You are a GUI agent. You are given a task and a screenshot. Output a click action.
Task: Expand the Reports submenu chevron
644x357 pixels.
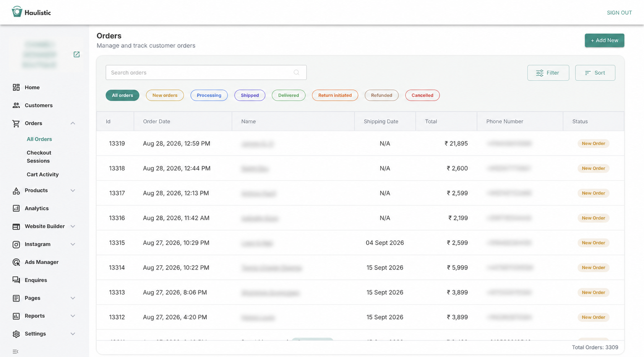coord(73,316)
